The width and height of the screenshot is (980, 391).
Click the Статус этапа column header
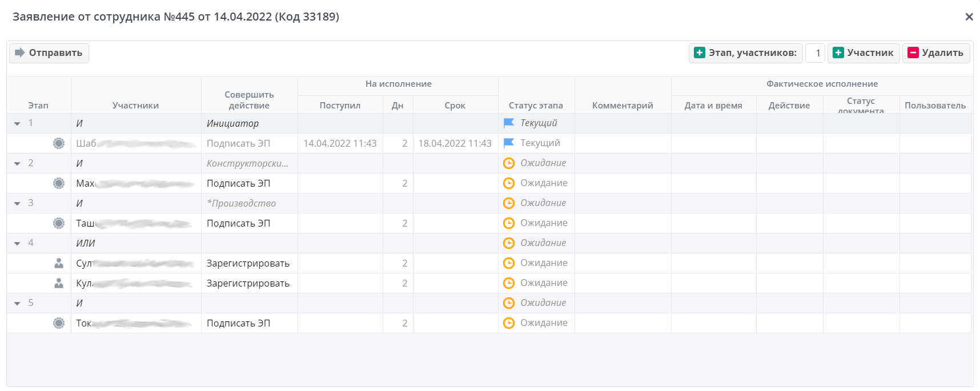click(x=536, y=106)
